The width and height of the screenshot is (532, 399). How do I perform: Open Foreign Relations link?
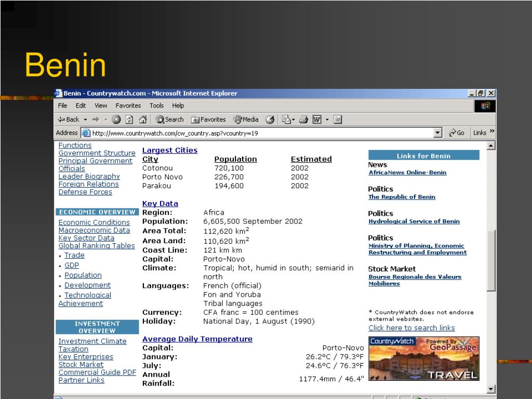click(88, 184)
